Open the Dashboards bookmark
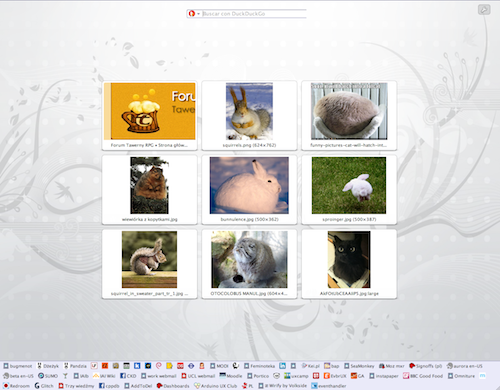 173,386
